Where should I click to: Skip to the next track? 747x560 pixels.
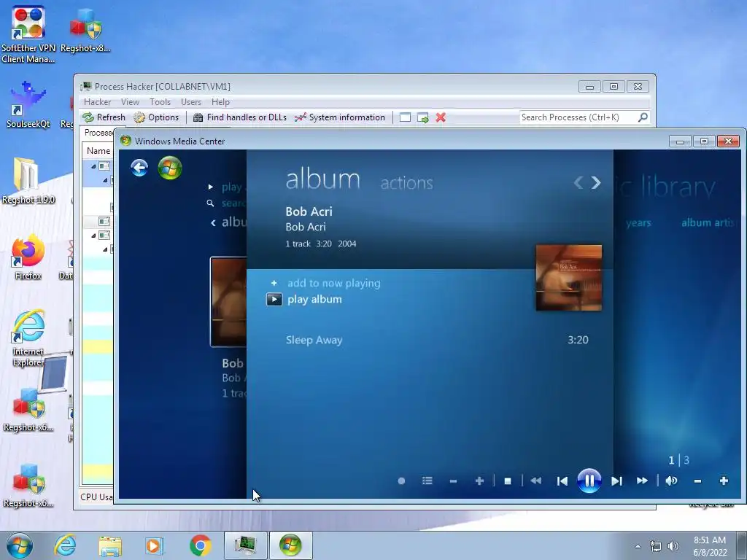point(616,481)
